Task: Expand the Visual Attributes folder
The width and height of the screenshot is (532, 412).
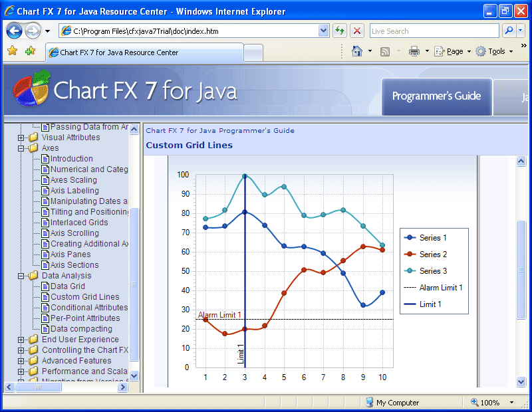Action: click(x=21, y=138)
